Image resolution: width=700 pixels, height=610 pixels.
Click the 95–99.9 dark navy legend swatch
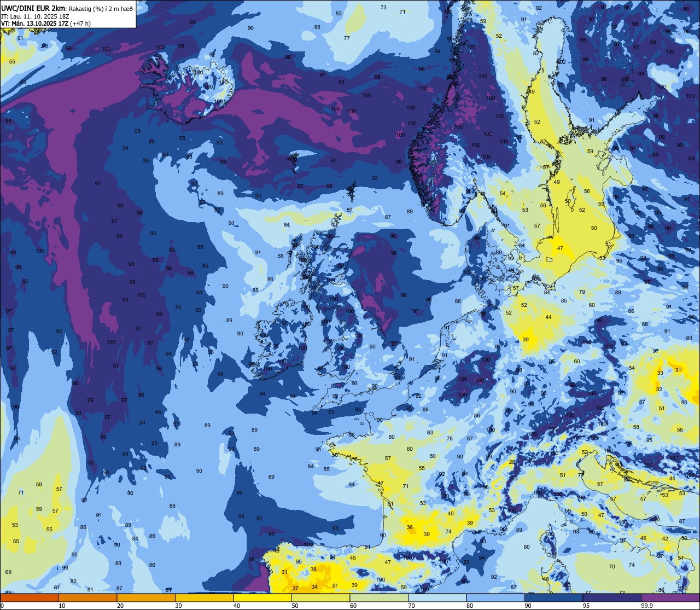[612, 597]
